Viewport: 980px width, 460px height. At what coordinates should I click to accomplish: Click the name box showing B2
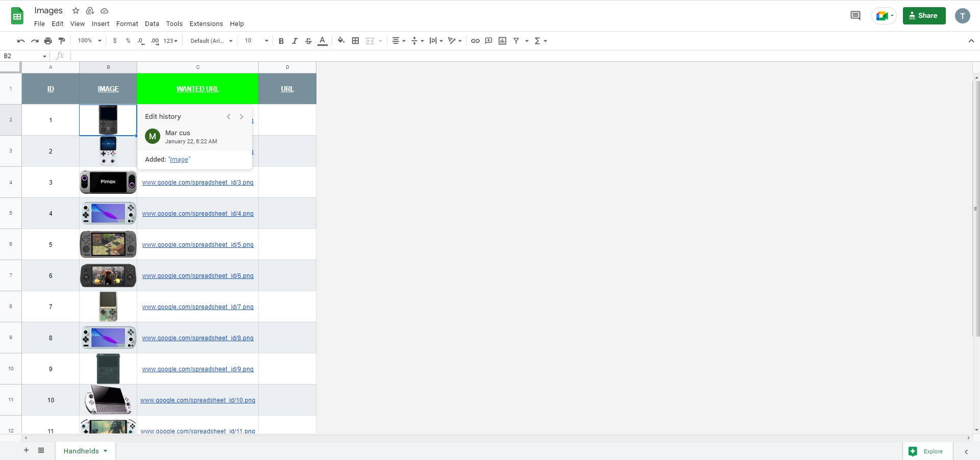point(25,56)
